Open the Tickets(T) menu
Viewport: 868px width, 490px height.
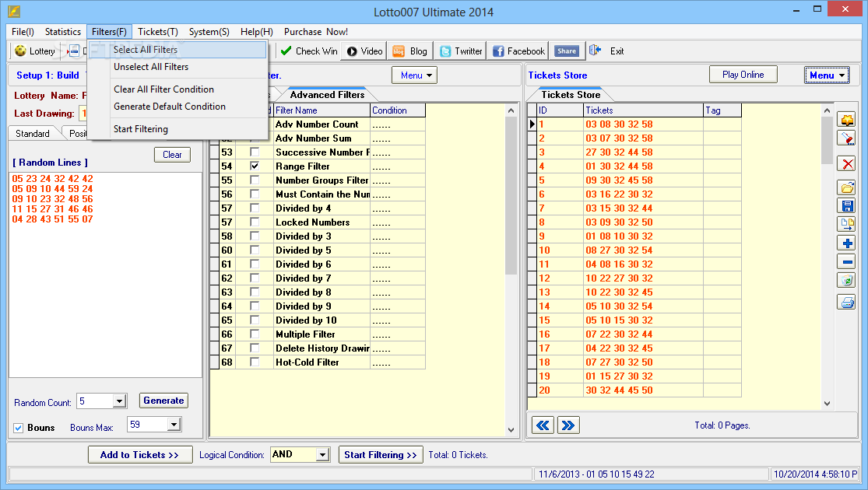(x=158, y=32)
